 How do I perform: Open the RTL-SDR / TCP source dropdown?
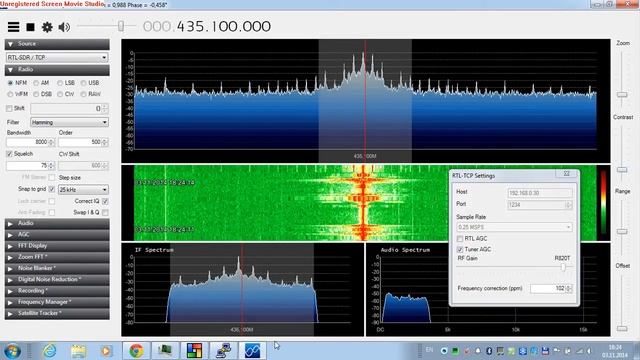point(57,58)
